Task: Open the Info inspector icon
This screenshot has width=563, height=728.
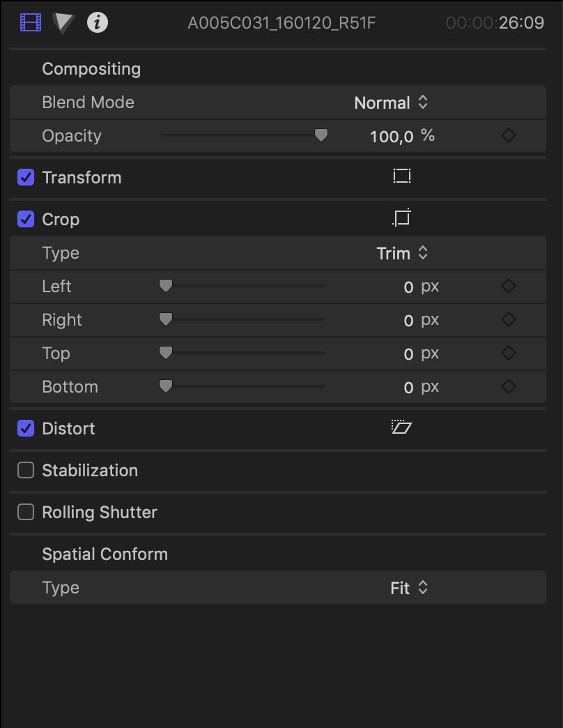Action: click(98, 23)
